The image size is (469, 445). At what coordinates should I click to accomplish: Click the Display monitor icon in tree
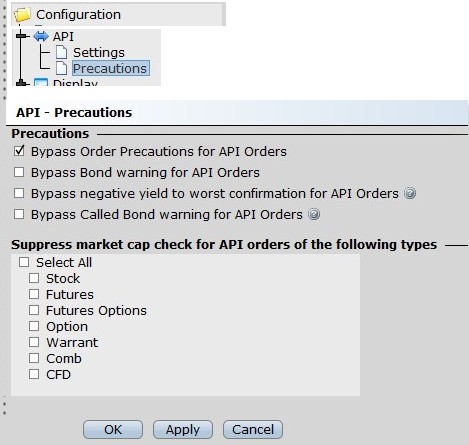click(41, 82)
